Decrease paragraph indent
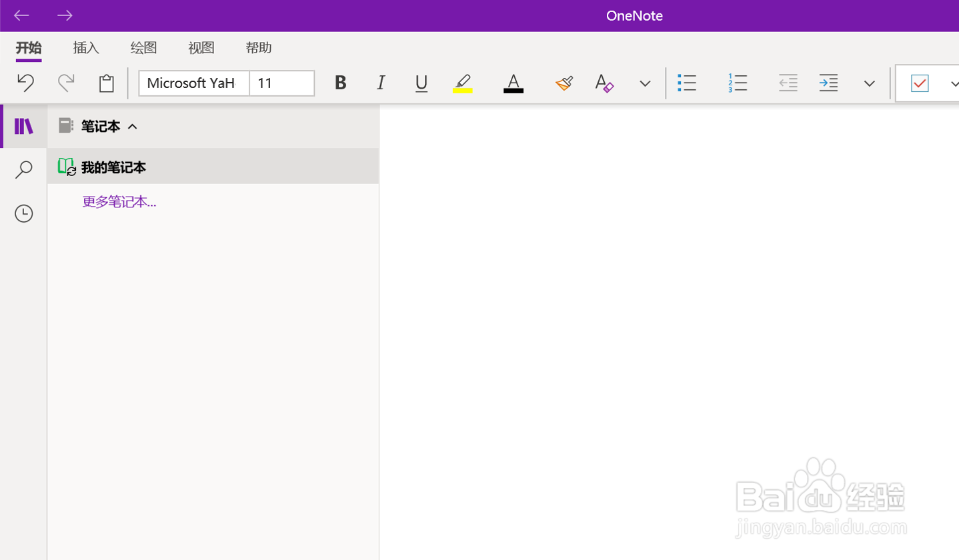This screenshot has height=560, width=959. tap(788, 83)
